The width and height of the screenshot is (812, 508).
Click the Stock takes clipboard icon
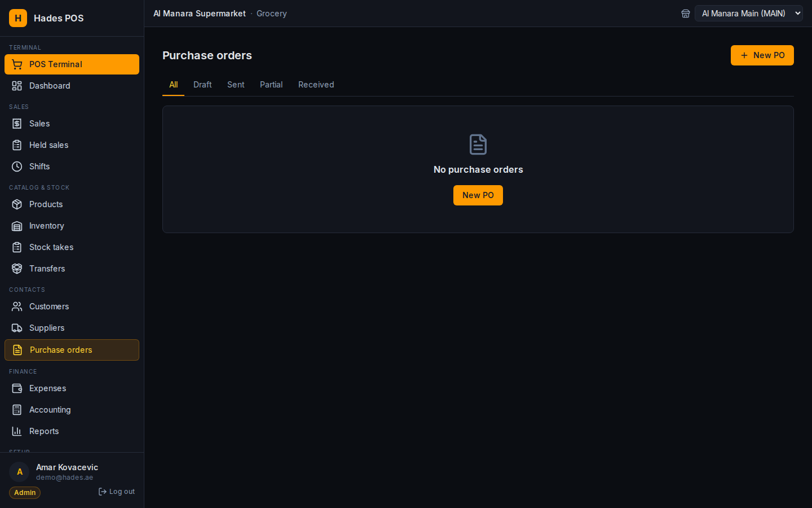[17, 247]
